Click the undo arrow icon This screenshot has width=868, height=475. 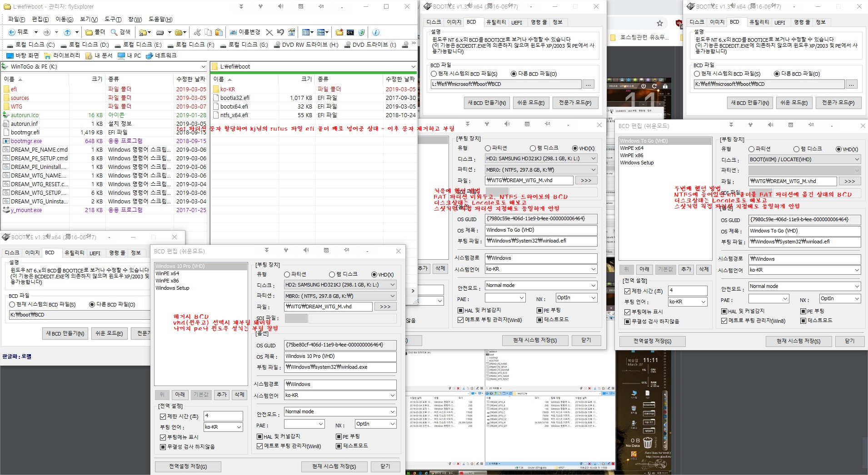click(x=280, y=32)
